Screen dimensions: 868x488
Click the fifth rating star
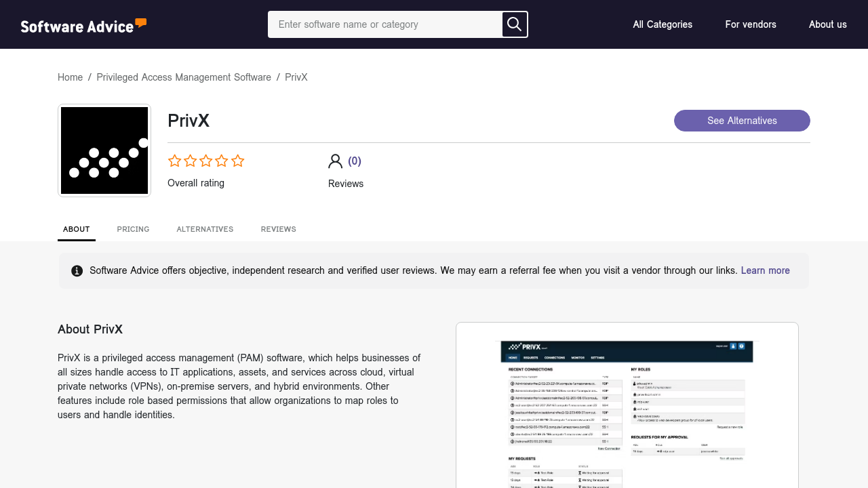pos(237,161)
